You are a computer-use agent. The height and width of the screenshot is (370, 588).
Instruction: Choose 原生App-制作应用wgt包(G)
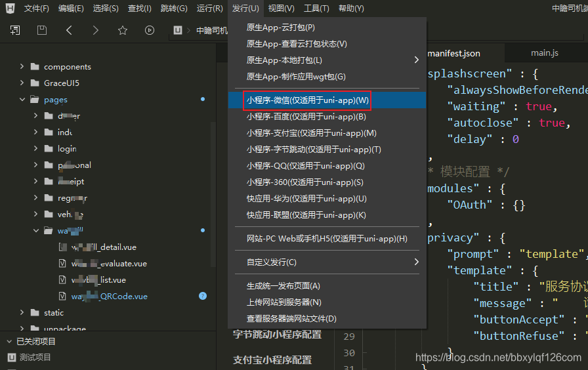(327, 77)
